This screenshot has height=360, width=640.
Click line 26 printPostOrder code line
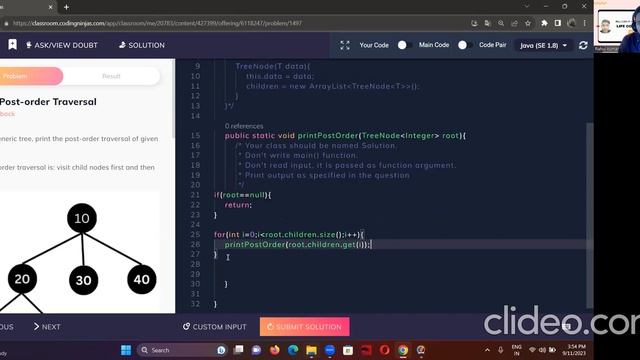[298, 244]
